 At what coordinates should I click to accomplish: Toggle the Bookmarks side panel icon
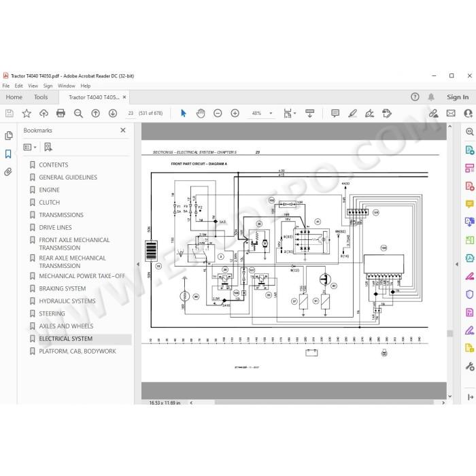pyautogui.click(x=8, y=154)
